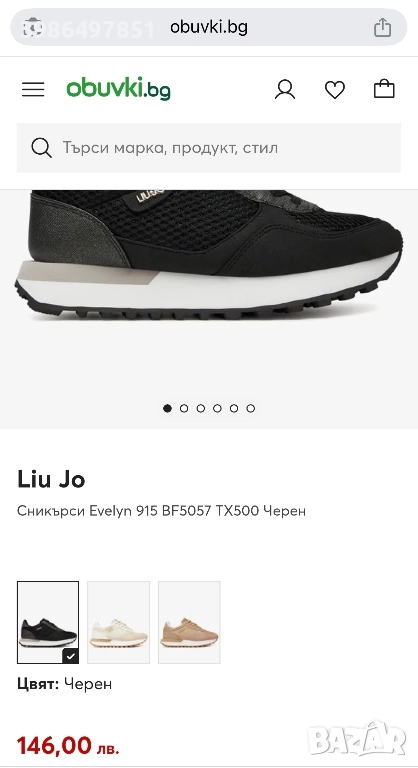Choose the black sneaker color variant

[x=48, y=622]
